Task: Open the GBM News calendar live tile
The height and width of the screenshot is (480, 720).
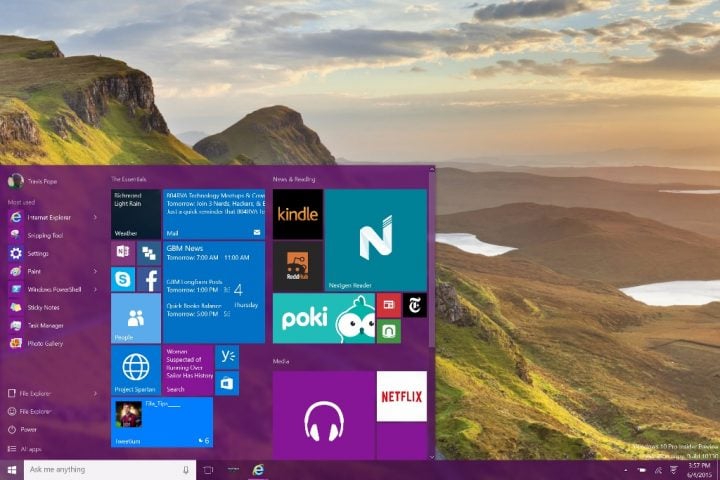Action: [214, 292]
